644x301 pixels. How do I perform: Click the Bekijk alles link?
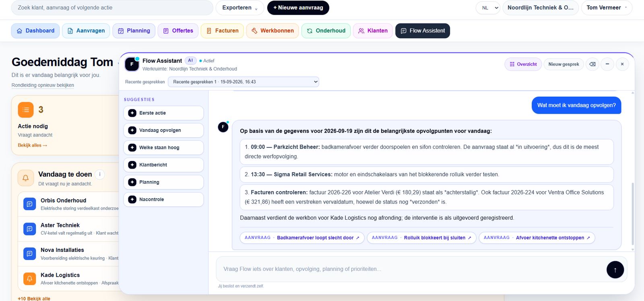pyautogui.click(x=32, y=145)
